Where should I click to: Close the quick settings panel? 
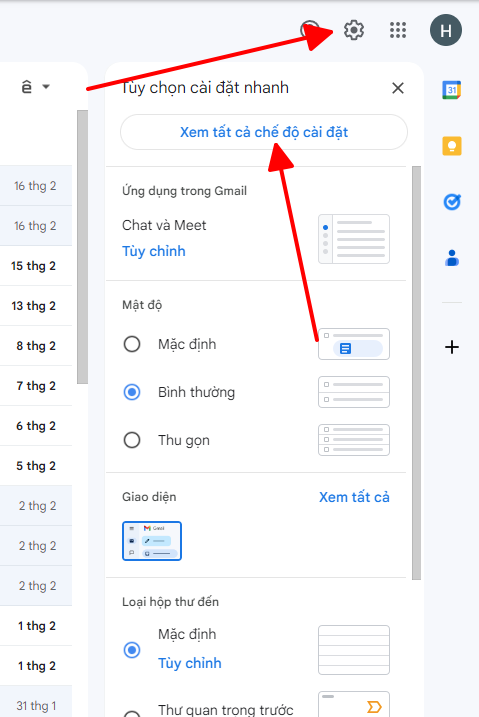[x=398, y=88]
